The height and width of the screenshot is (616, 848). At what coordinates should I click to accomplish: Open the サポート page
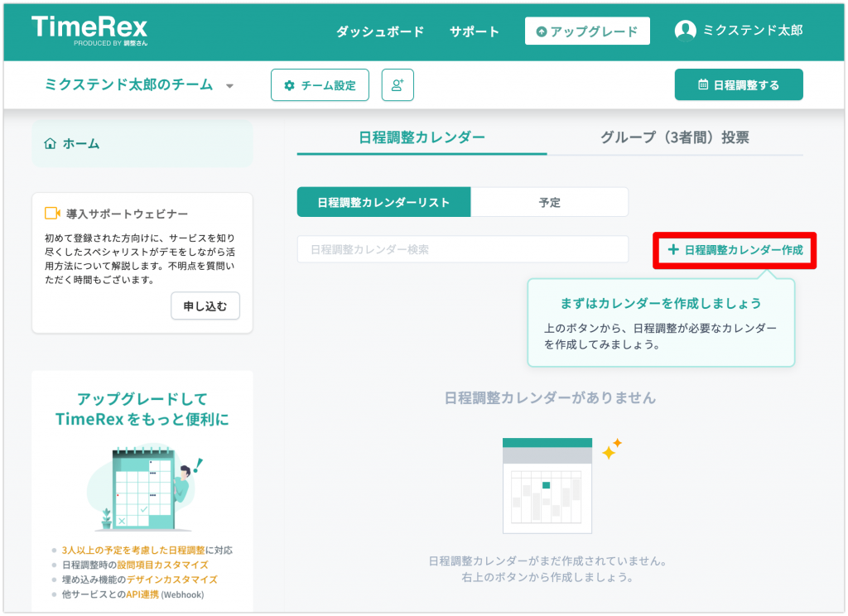pyautogui.click(x=473, y=31)
